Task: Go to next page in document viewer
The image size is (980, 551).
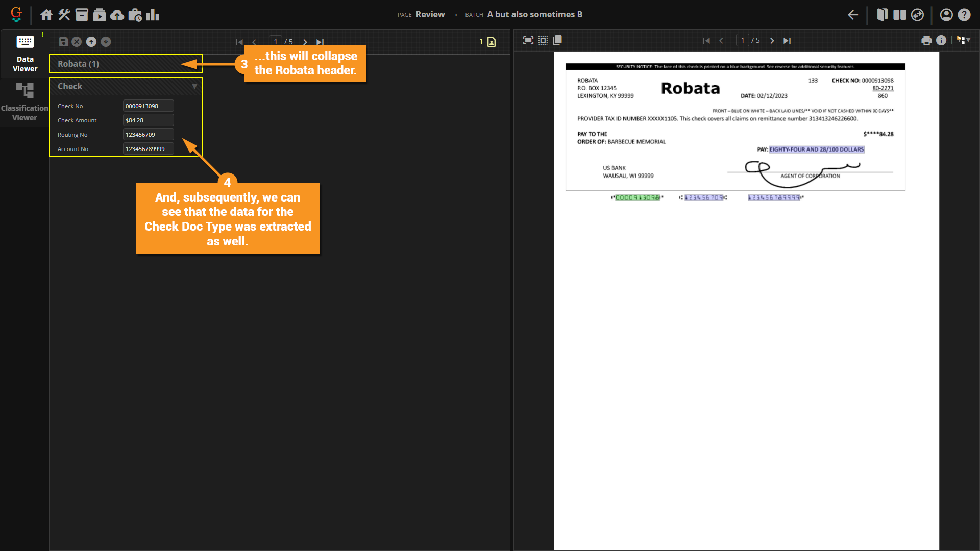Action: pyautogui.click(x=772, y=41)
